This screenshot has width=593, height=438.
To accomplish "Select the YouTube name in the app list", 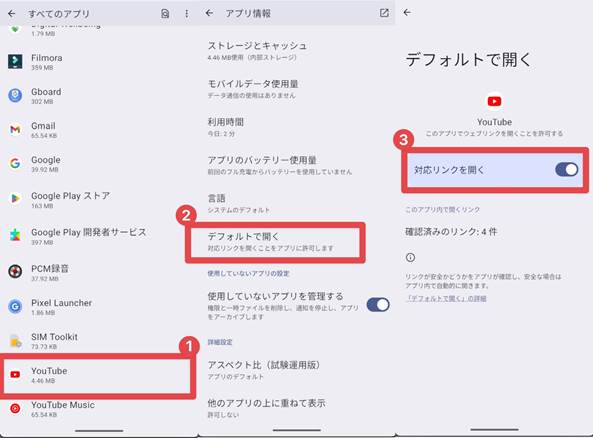I will point(49,371).
